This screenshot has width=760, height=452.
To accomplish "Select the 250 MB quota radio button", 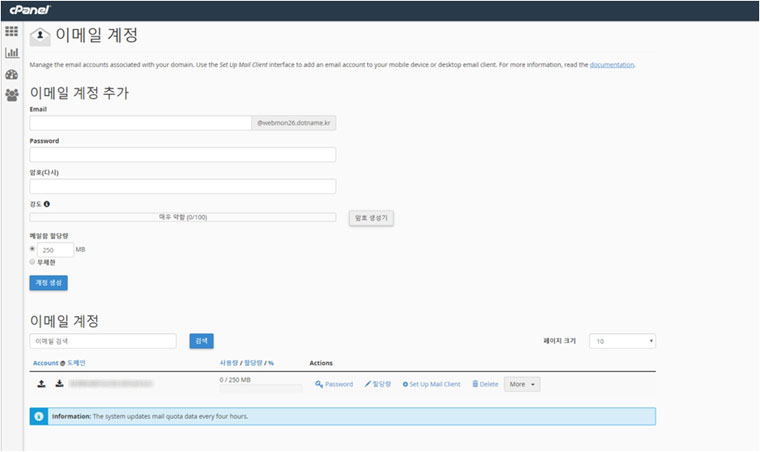I will (x=33, y=249).
